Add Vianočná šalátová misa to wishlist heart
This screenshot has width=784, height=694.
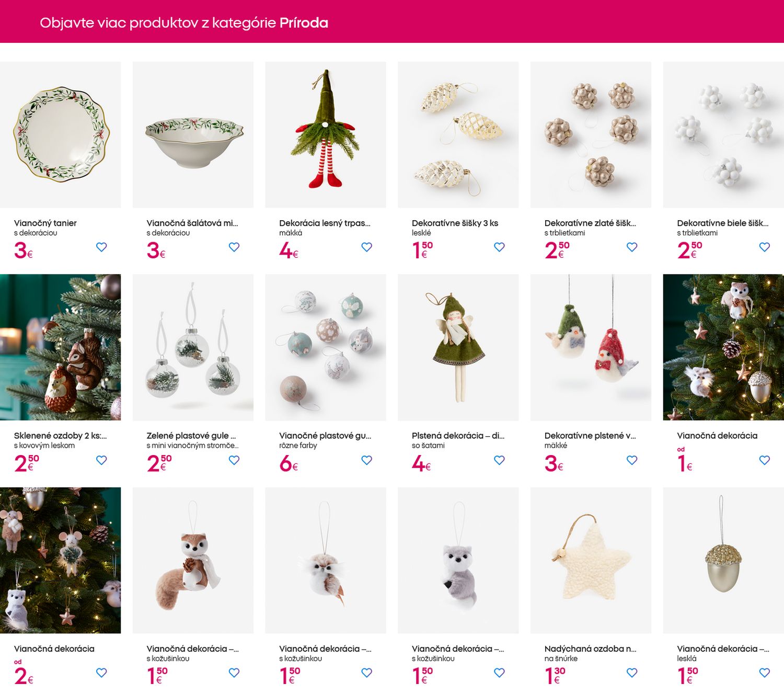(234, 247)
